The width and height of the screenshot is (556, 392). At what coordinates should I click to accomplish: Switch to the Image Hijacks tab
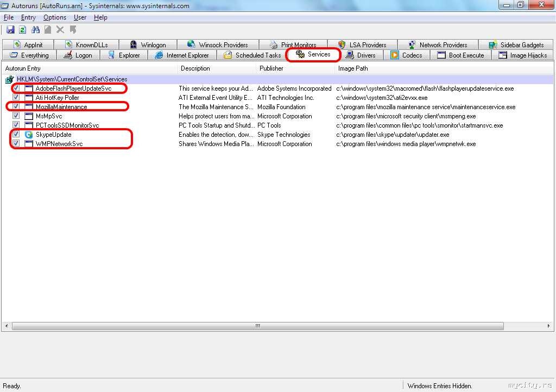coord(523,55)
